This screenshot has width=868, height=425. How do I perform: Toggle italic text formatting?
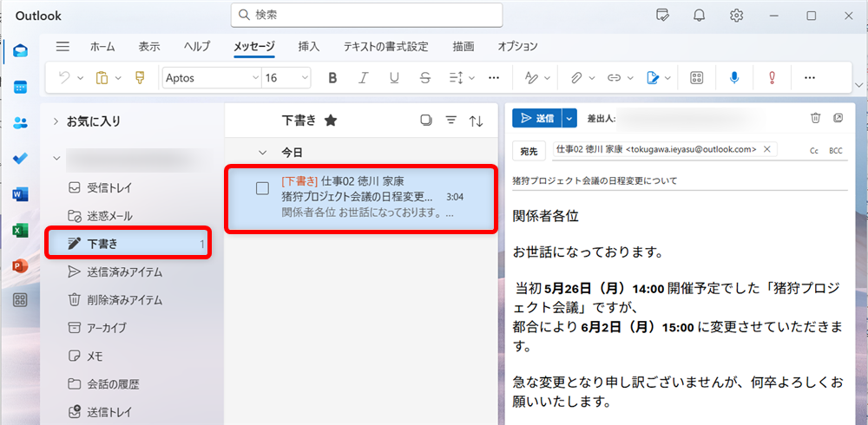[364, 78]
